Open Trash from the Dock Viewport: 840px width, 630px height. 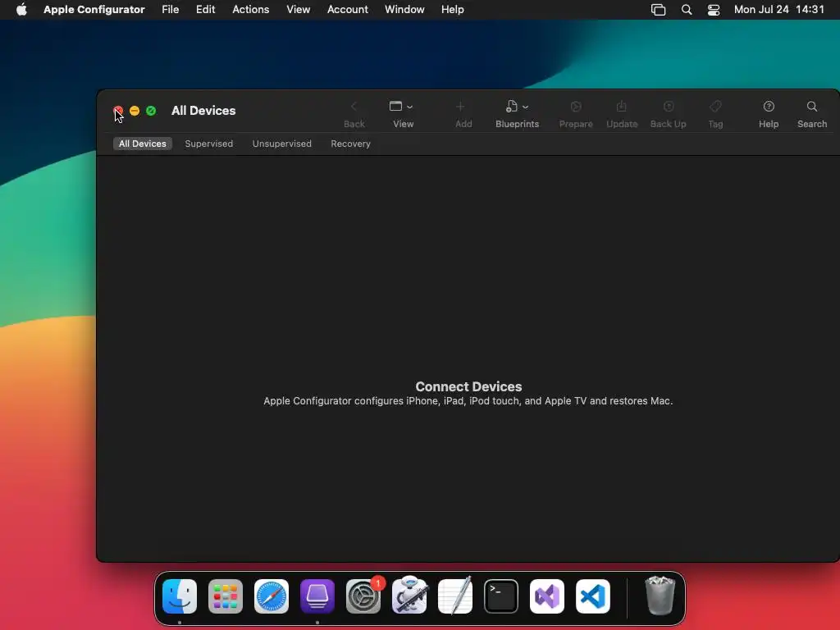[x=660, y=596]
